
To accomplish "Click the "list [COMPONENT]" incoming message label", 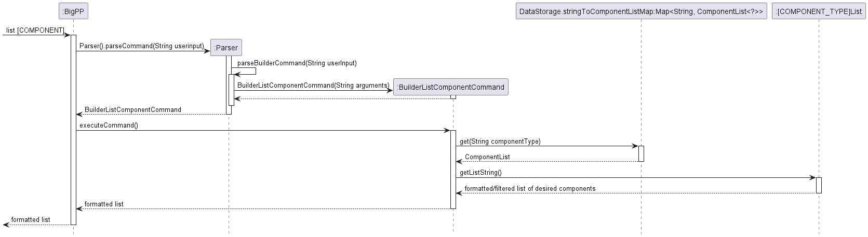I will pyautogui.click(x=35, y=31).
